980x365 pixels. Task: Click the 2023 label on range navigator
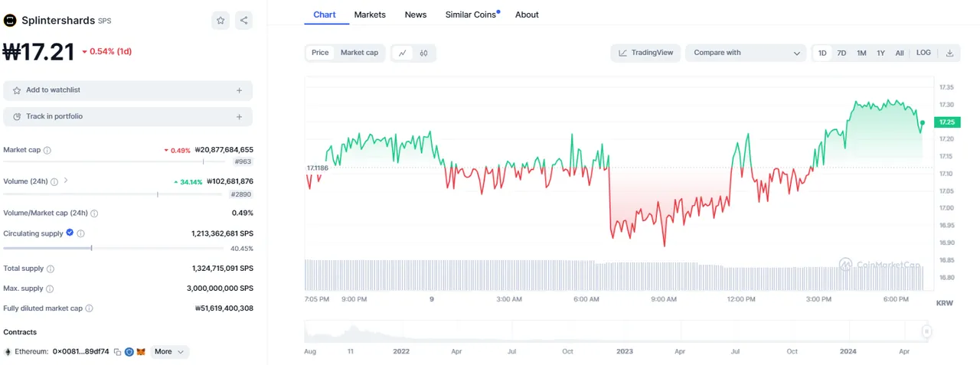(625, 351)
